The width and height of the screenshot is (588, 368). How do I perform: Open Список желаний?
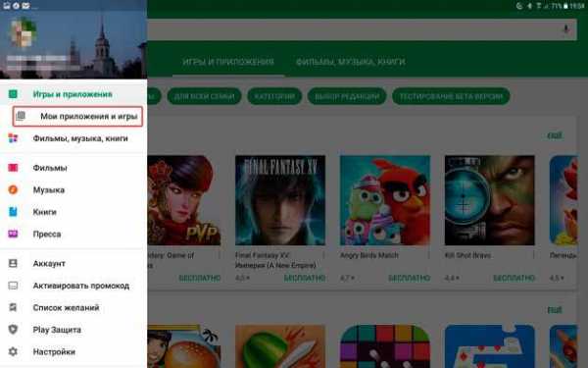(x=73, y=308)
